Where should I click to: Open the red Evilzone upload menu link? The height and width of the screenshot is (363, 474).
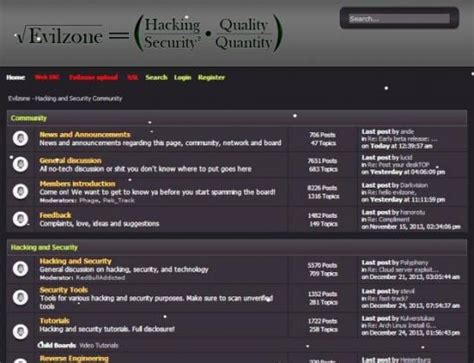(93, 77)
